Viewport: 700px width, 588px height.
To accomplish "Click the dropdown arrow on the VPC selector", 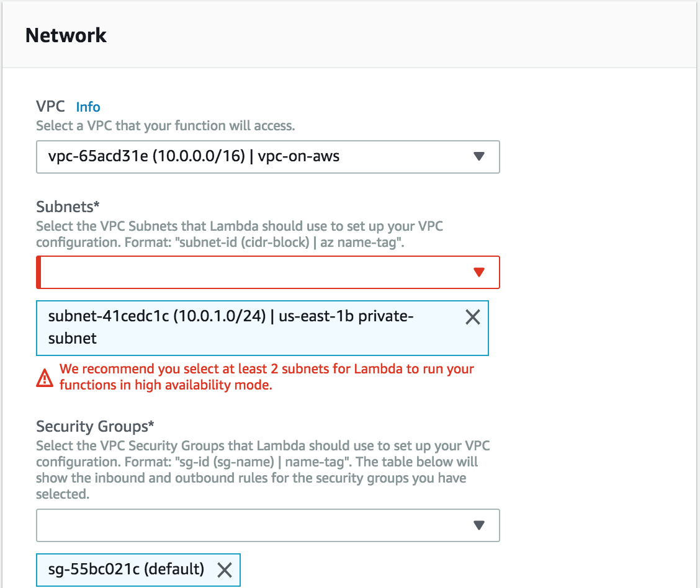I will tap(478, 156).
